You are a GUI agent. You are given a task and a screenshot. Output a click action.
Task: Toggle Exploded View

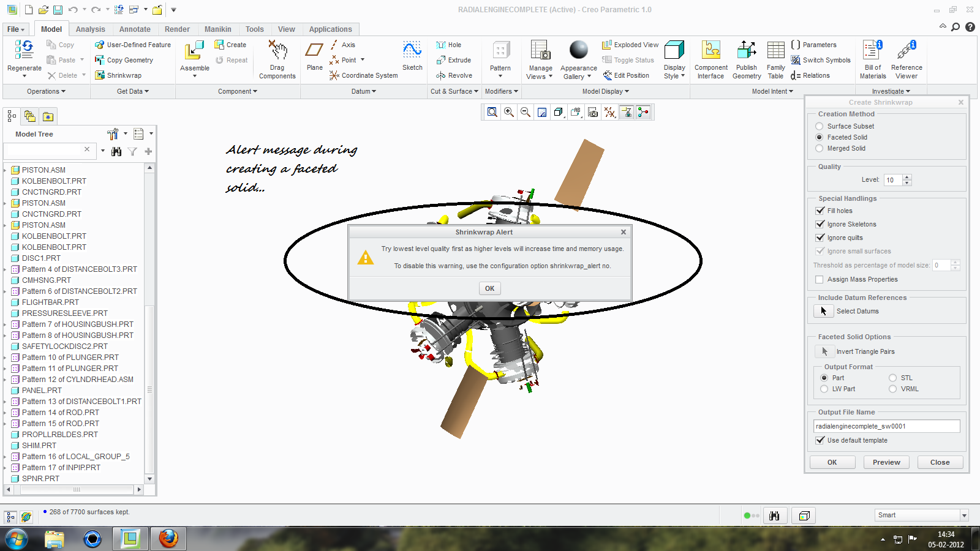[630, 45]
